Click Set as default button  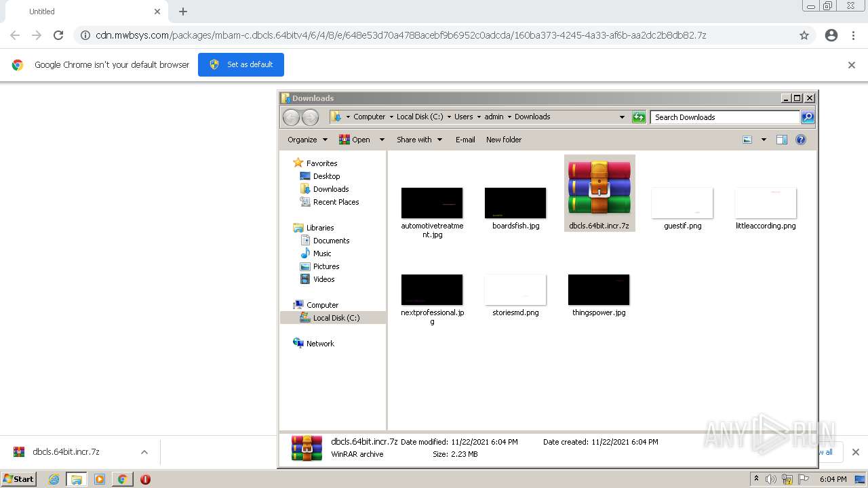tap(241, 64)
